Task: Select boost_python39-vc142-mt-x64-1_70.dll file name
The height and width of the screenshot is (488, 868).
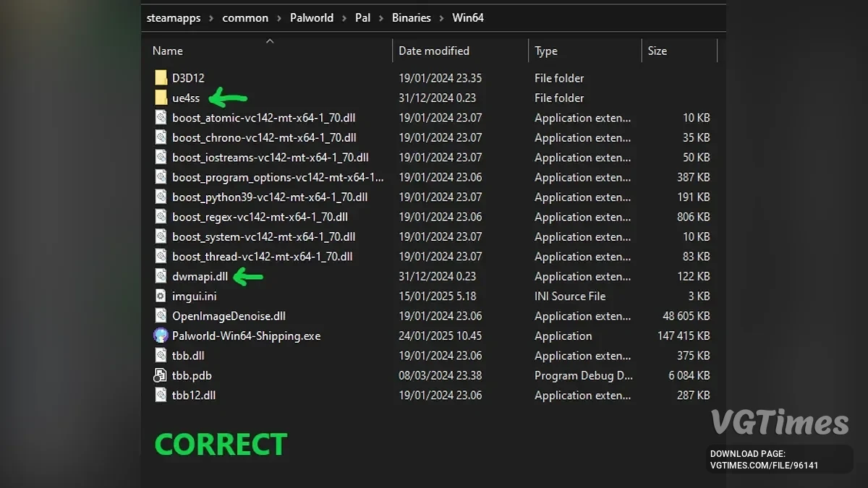Action: 270,197
